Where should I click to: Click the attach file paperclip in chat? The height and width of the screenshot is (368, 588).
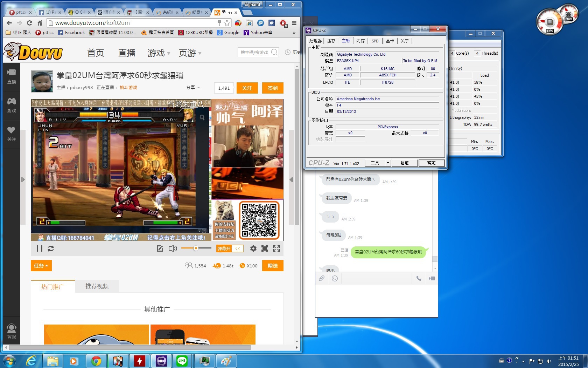point(322,278)
